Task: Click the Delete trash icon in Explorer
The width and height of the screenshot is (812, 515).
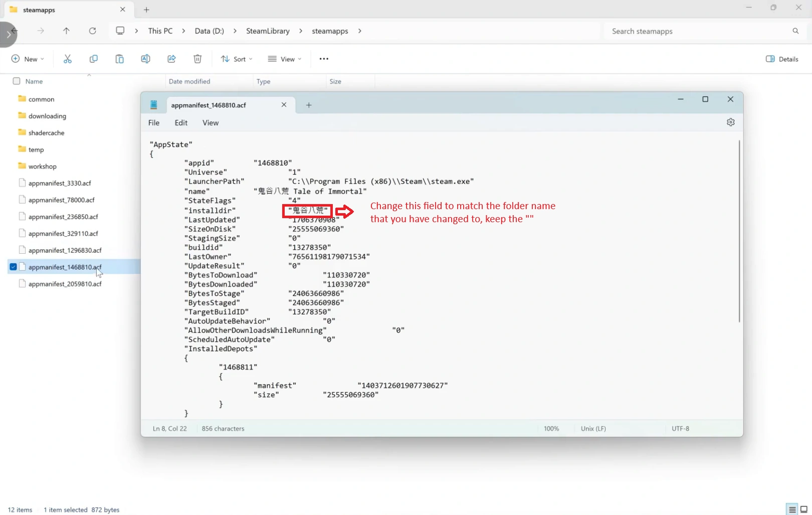Action: [197, 59]
